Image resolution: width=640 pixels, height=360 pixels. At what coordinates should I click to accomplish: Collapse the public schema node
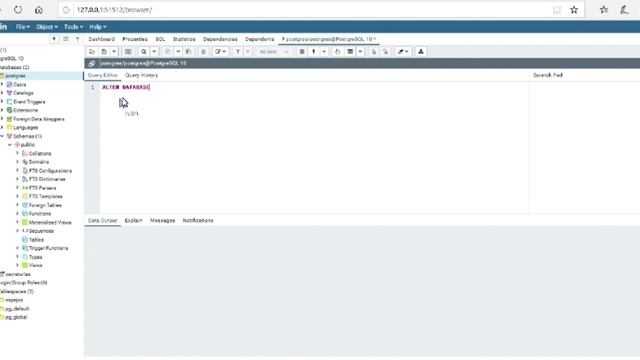click(10, 145)
